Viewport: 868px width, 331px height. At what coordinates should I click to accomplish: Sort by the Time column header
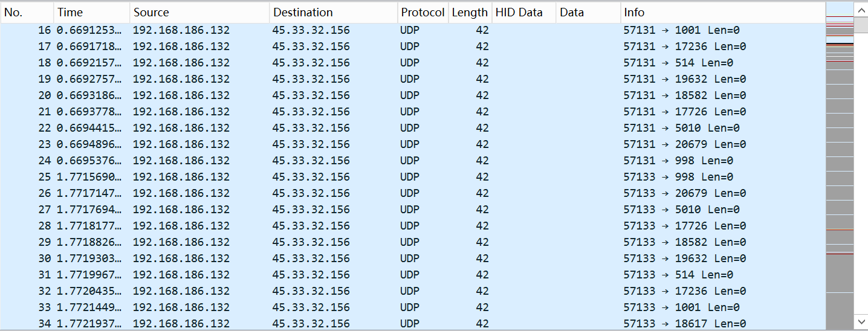click(x=91, y=12)
